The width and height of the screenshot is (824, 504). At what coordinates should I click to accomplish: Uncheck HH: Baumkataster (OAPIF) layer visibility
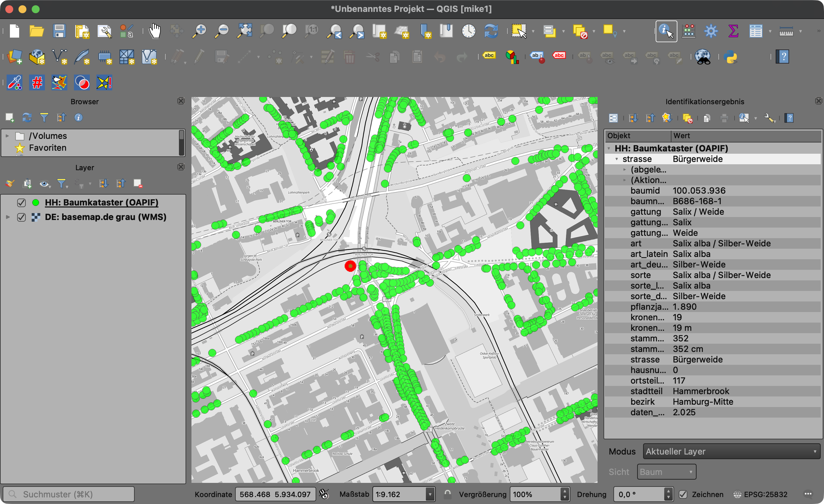coord(21,203)
